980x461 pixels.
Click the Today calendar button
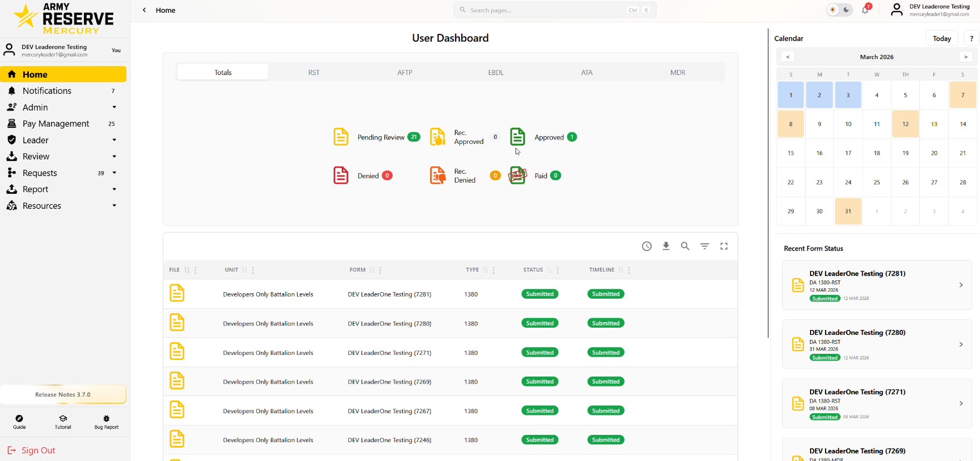tap(941, 38)
